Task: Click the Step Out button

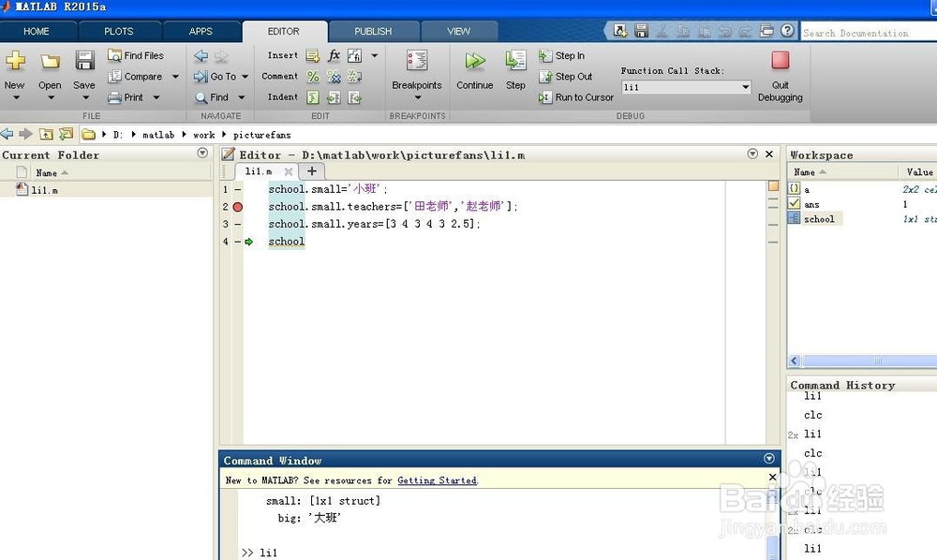Action: (x=565, y=77)
